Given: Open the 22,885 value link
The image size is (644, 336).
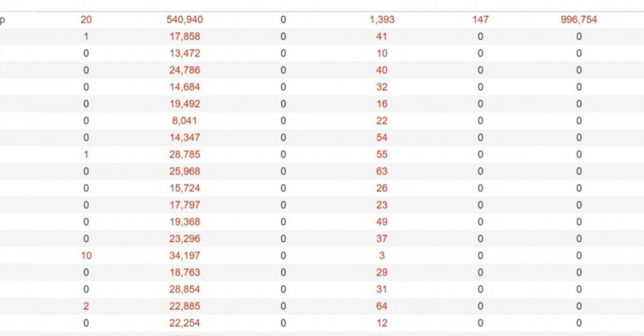Looking at the screenshot, I should tap(185, 307).
